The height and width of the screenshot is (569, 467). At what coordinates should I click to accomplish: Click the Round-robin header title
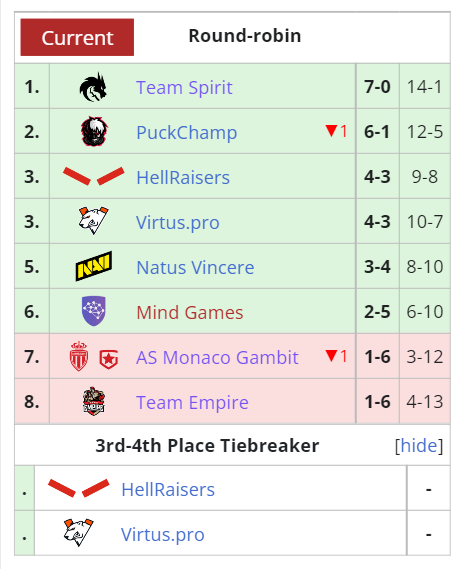click(245, 36)
